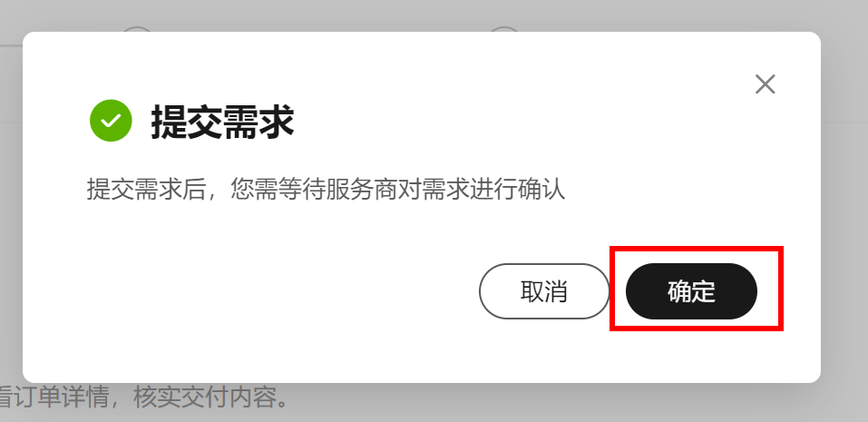Image resolution: width=868 pixels, height=422 pixels.
Task: Click the green checkmark success icon
Action: (112, 120)
